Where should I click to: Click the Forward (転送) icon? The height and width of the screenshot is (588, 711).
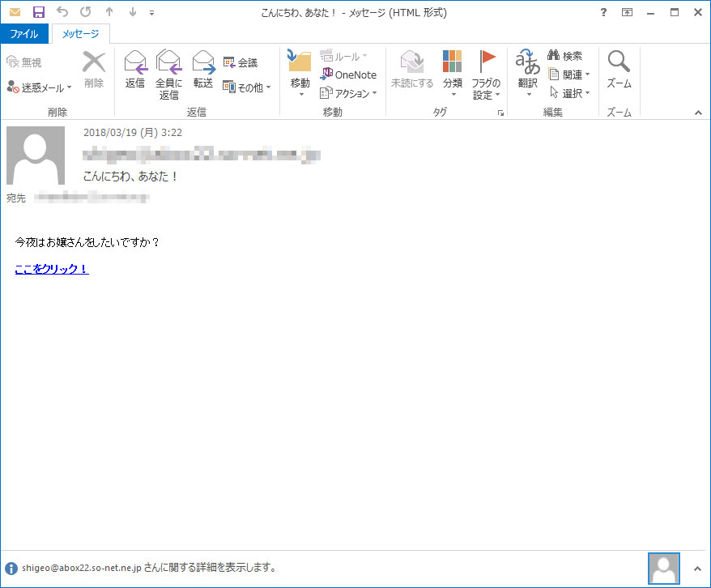pos(203,70)
